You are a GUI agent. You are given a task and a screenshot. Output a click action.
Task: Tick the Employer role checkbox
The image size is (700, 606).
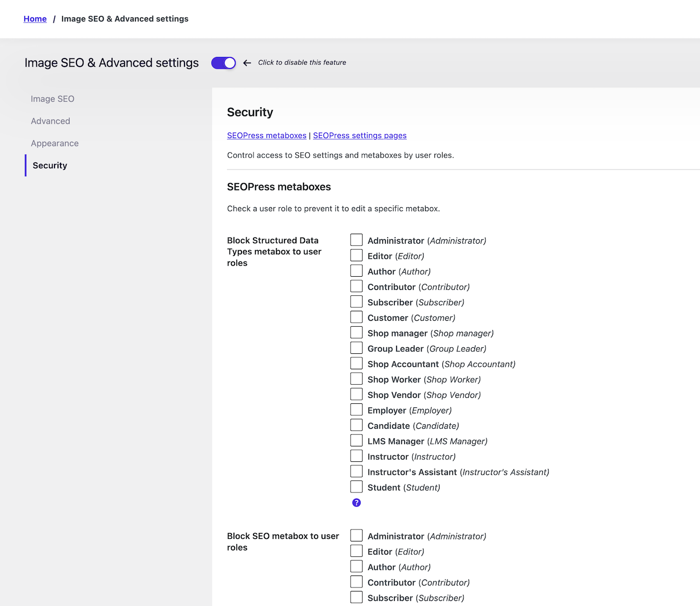(356, 410)
